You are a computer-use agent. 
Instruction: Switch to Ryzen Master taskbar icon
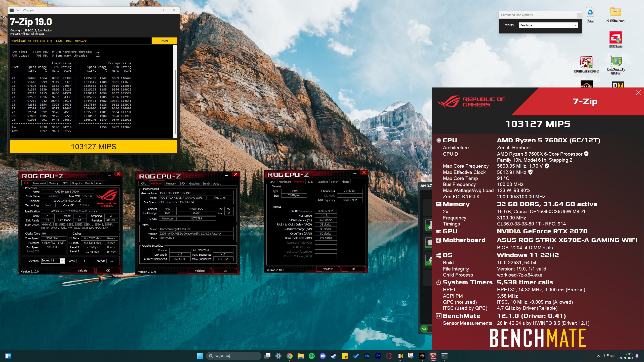tap(422, 356)
